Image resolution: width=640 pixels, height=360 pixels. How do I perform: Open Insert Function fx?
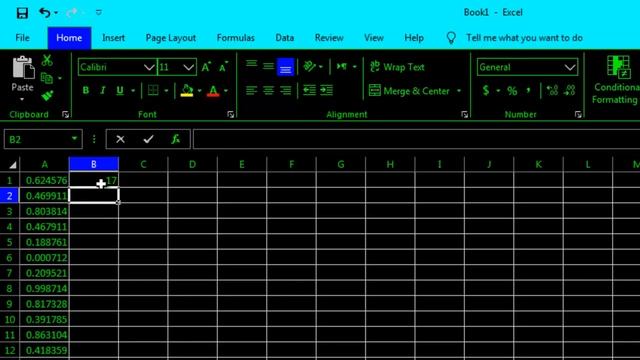[176, 140]
